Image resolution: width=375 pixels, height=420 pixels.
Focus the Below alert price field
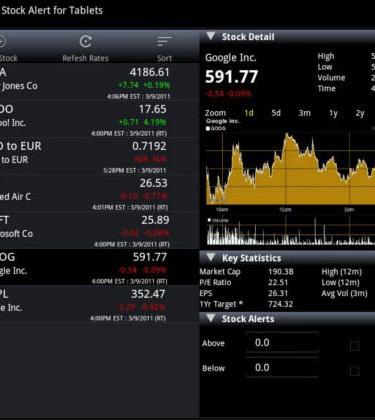(x=283, y=368)
